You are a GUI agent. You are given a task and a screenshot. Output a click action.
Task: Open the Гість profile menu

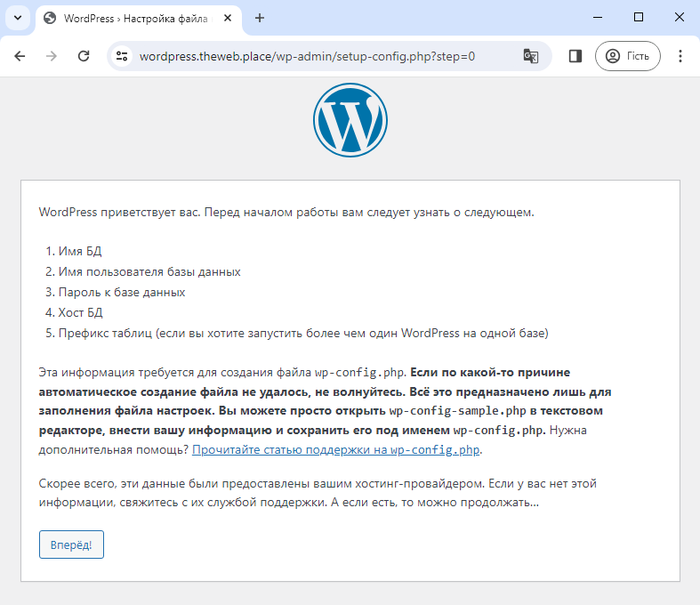pos(628,56)
